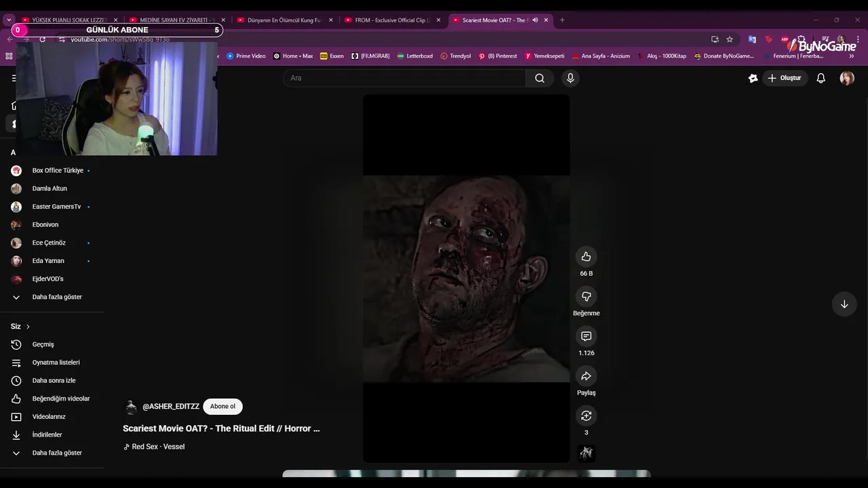
Task: Open Scariest Movie OAT Short title
Action: 221,428
